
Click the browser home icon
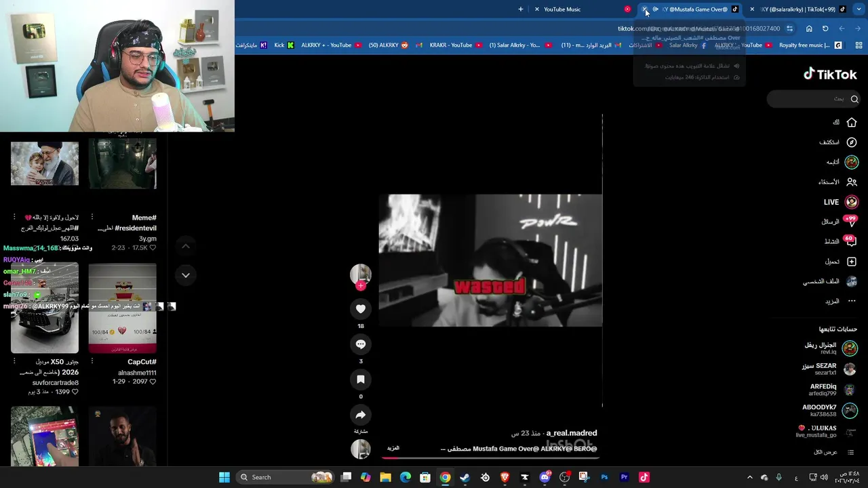[809, 28]
